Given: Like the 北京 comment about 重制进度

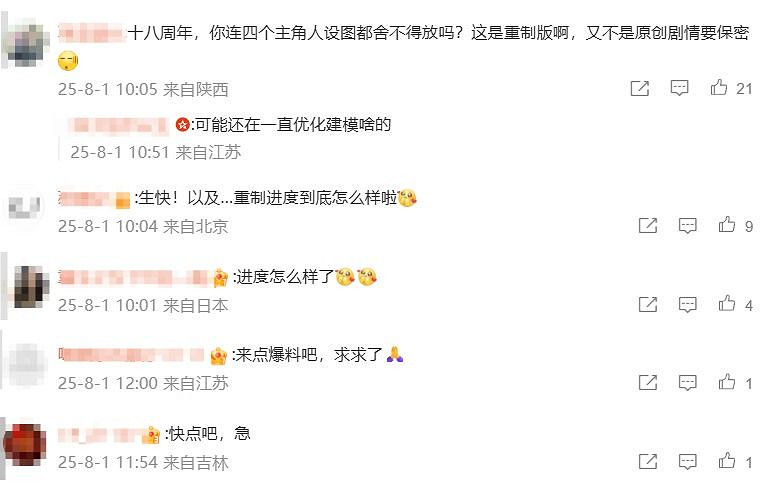Looking at the screenshot, I should 726,225.
